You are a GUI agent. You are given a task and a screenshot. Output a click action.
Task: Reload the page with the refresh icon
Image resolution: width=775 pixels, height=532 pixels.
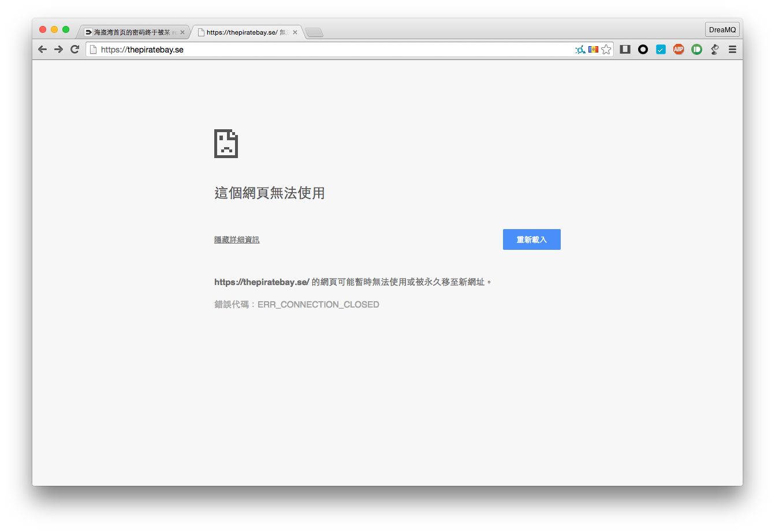(74, 50)
